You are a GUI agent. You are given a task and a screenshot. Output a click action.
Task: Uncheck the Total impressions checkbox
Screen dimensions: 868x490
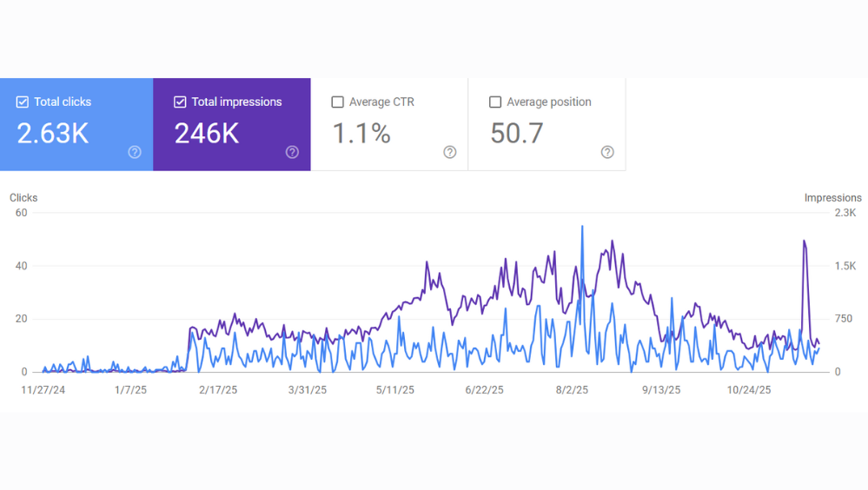[180, 103]
